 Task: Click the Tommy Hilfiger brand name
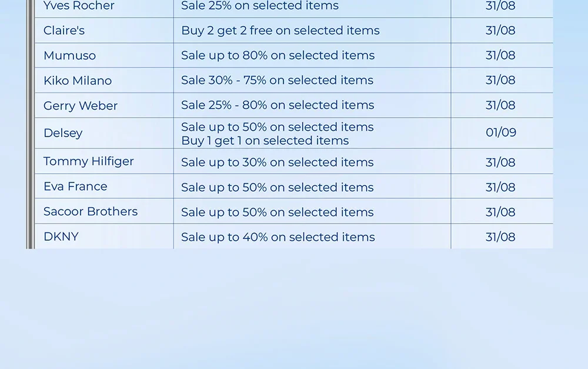point(89,161)
